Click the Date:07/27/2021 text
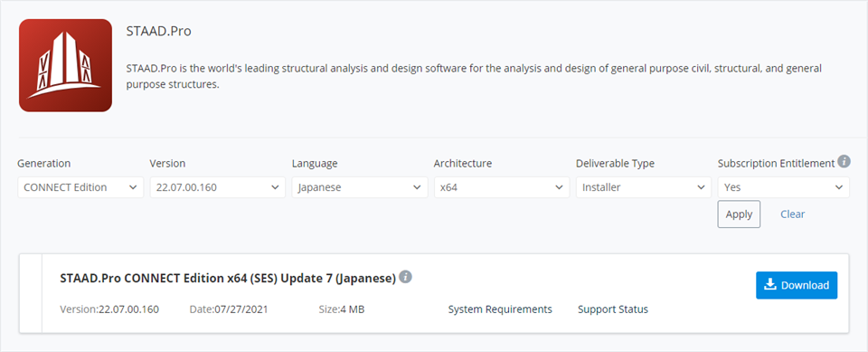Viewport: 868px width, 352px height. click(229, 309)
